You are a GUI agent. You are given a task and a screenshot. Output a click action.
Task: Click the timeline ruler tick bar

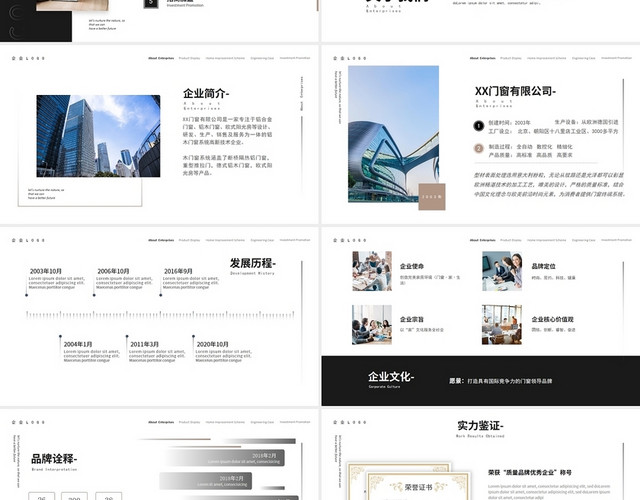(x=160, y=315)
